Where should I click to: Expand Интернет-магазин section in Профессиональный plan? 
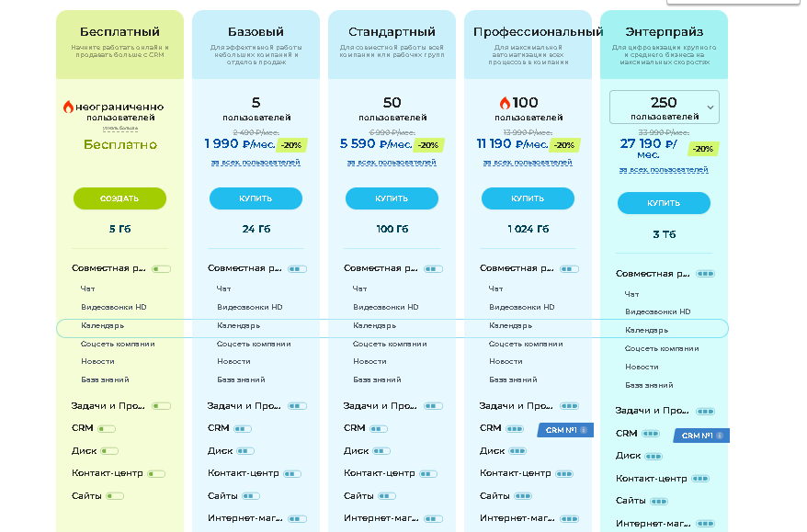point(517,518)
